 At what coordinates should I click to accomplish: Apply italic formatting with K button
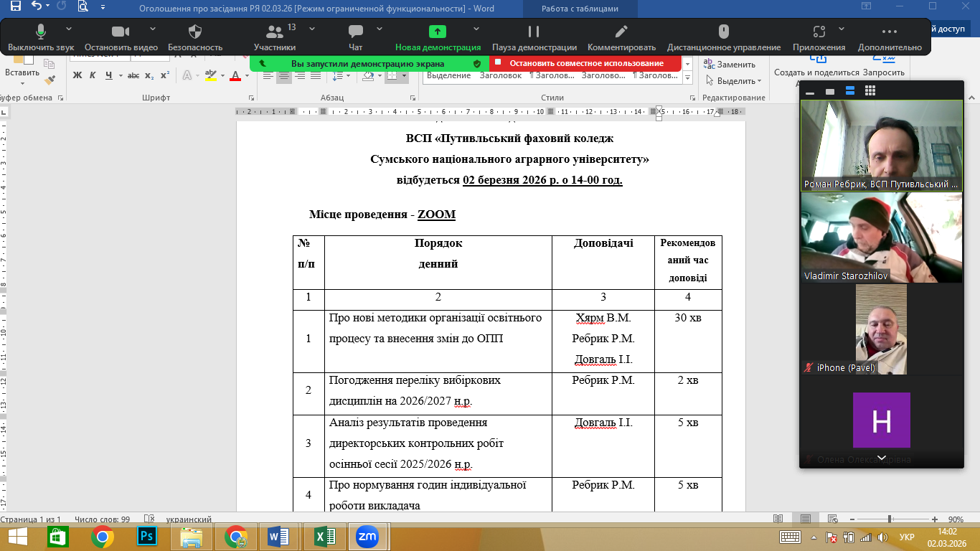[93, 75]
